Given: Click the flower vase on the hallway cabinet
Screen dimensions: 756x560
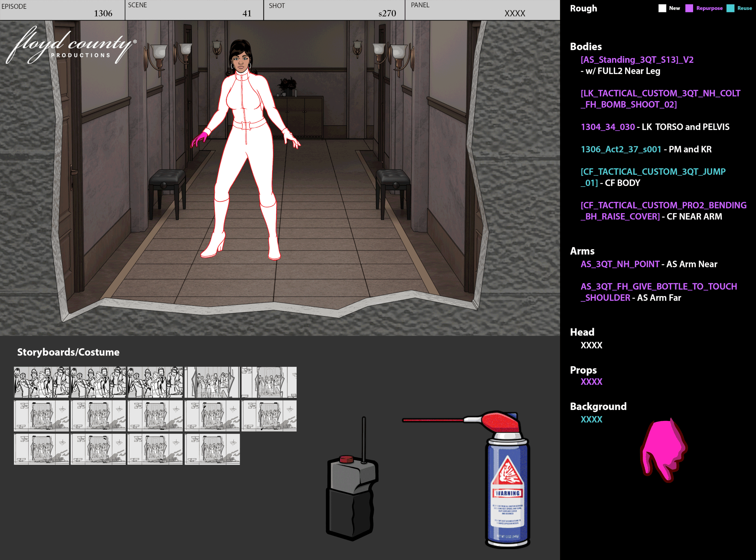Looking at the screenshot, I should [288, 86].
